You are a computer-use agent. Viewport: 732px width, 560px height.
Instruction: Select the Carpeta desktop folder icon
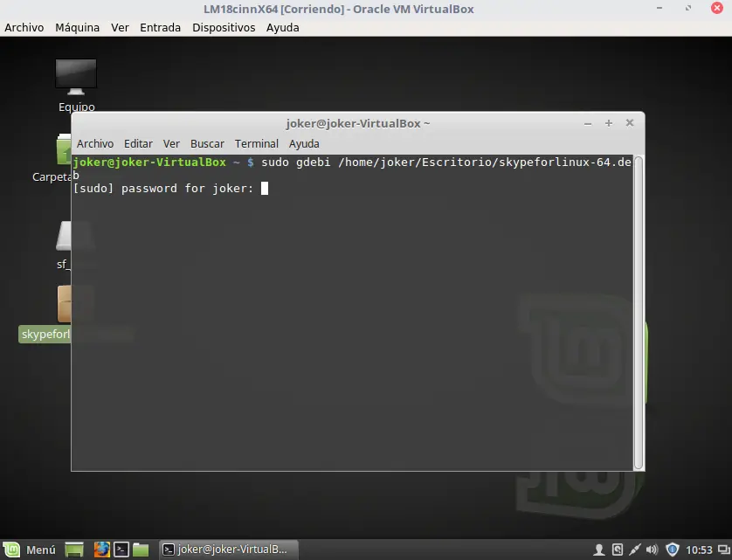pyautogui.click(x=52, y=158)
